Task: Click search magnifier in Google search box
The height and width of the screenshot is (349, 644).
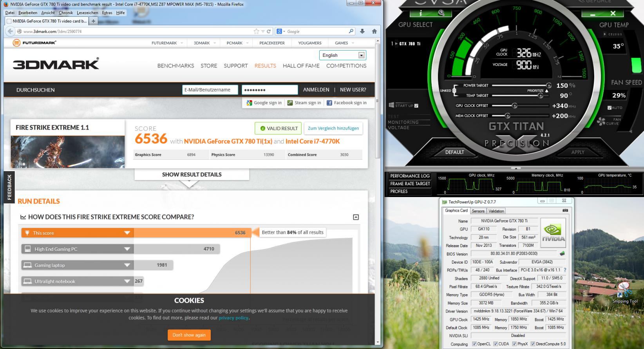Action: click(351, 31)
